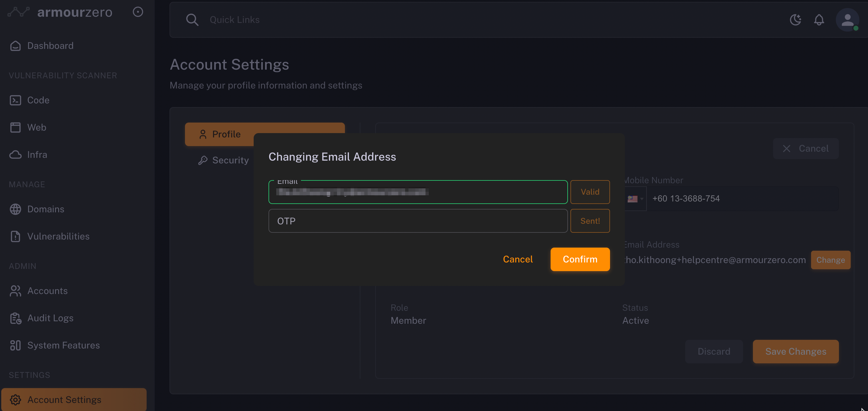The width and height of the screenshot is (868, 411).
Task: Open the Code scanner page
Action: pyautogui.click(x=38, y=100)
